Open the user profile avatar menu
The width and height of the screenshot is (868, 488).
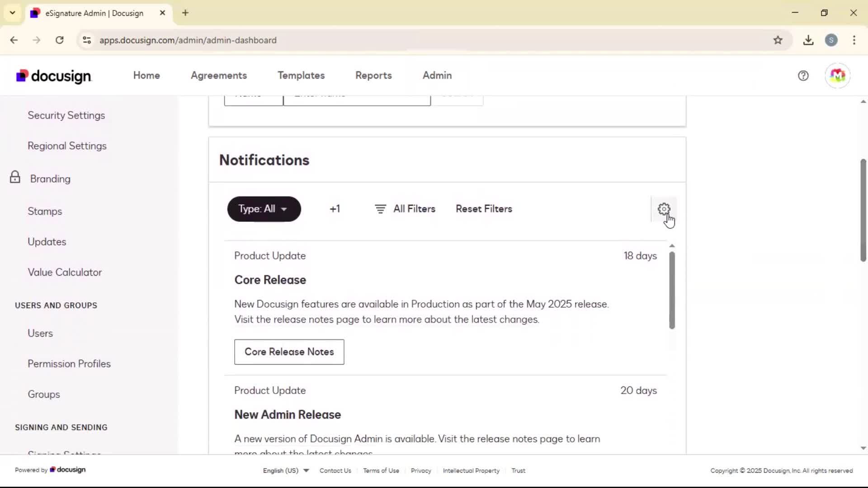click(x=837, y=75)
